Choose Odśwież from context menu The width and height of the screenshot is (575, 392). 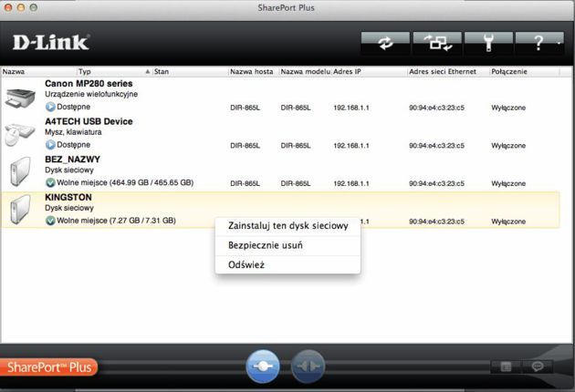(x=287, y=265)
